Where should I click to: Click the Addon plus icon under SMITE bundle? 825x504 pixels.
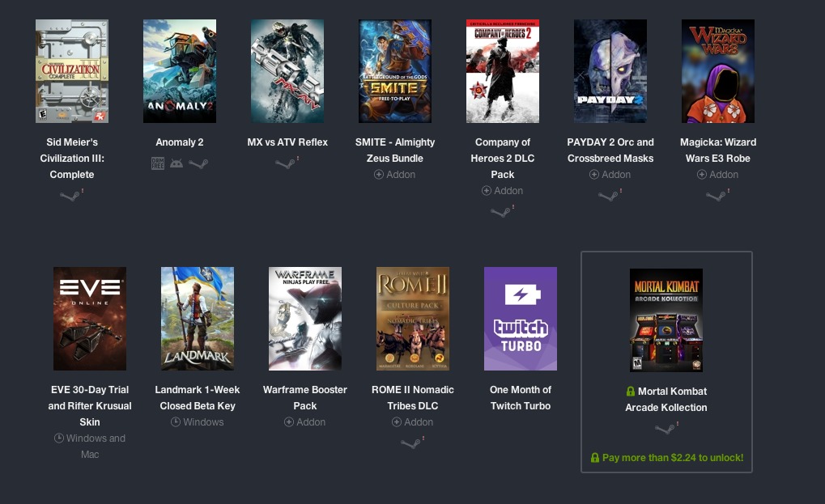pos(379,175)
